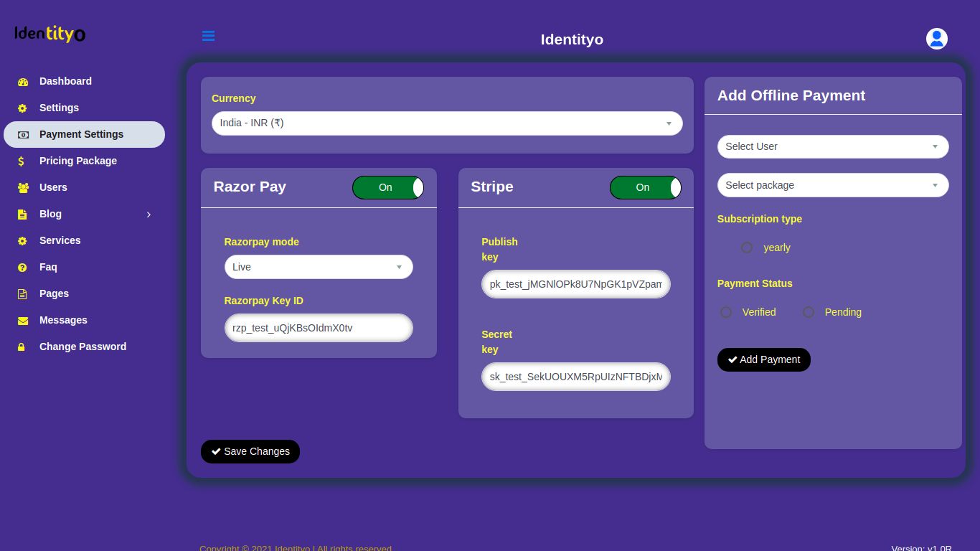980x551 pixels.
Task: Click the Change Password lock icon
Action: [x=22, y=347]
